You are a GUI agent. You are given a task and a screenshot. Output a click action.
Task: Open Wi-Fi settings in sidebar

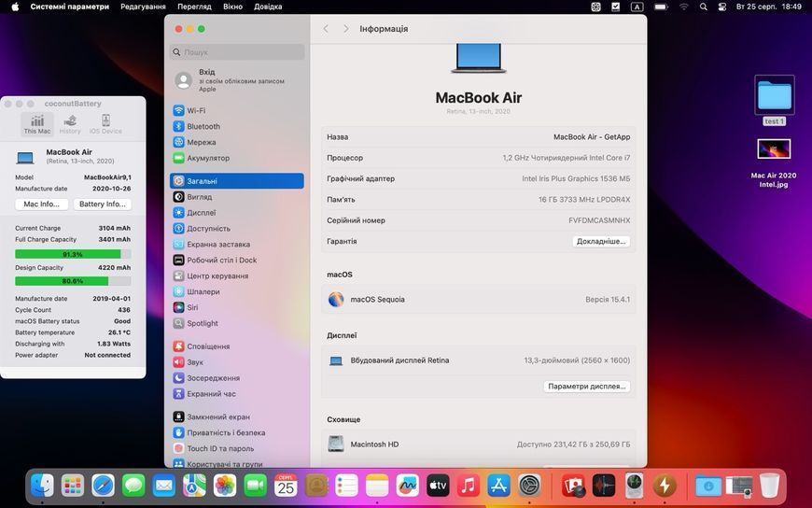(237, 110)
